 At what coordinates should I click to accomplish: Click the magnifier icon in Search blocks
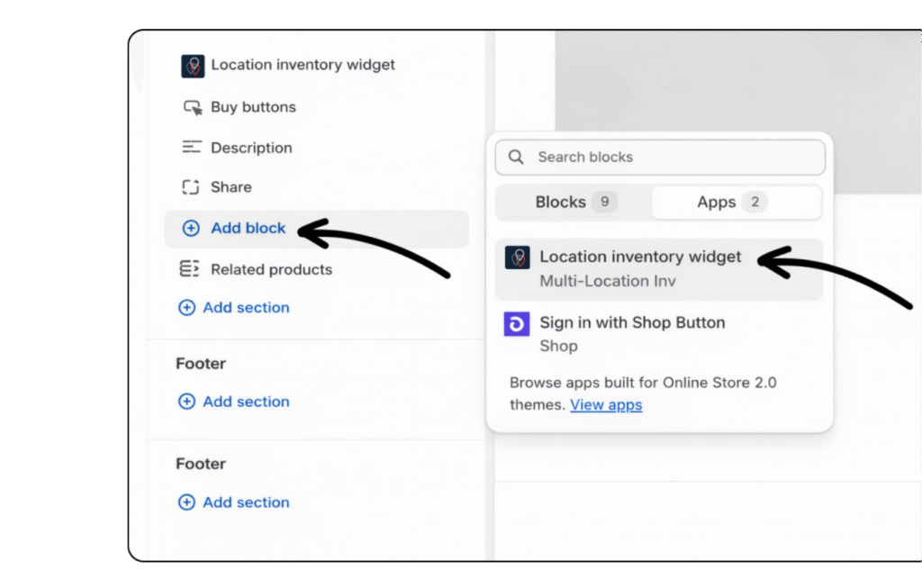(x=516, y=158)
